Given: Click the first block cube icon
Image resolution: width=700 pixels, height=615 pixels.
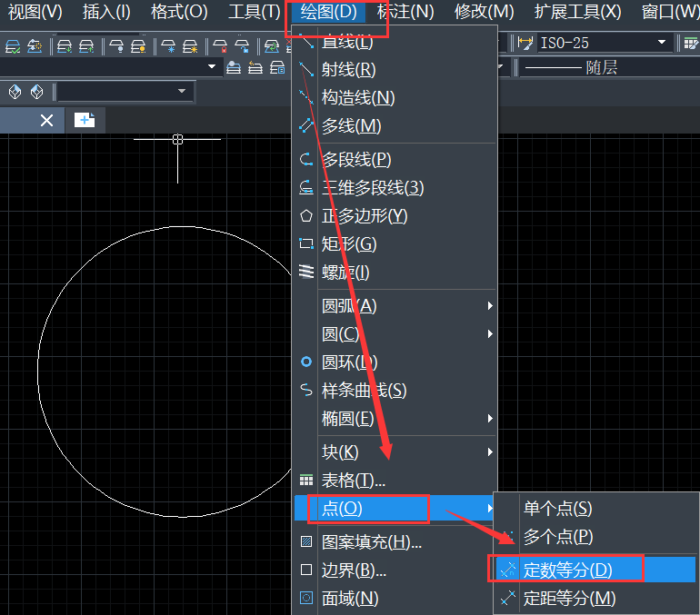Looking at the screenshot, I should tap(15, 92).
